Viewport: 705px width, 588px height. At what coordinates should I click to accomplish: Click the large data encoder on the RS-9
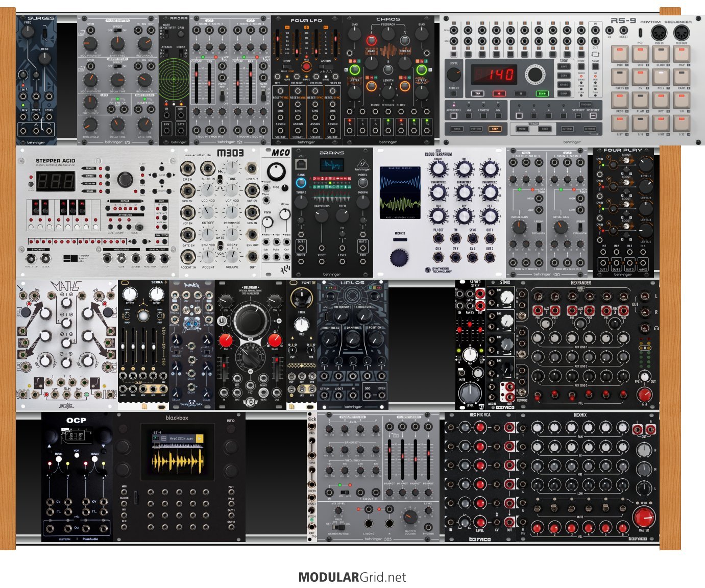(x=536, y=75)
